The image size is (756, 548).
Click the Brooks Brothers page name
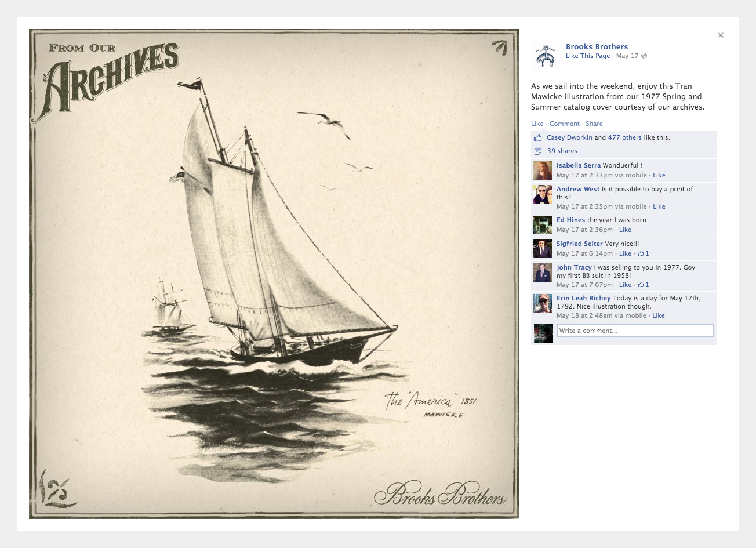(x=597, y=47)
